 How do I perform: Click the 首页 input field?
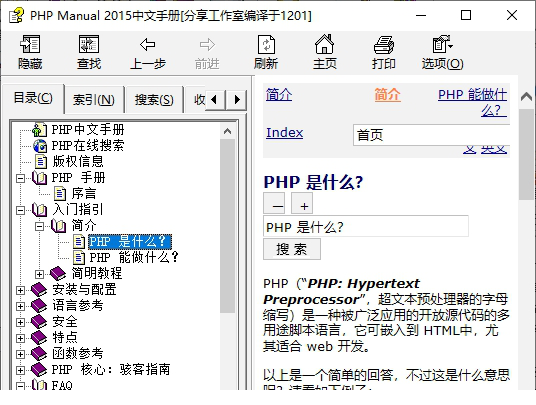coord(432,135)
